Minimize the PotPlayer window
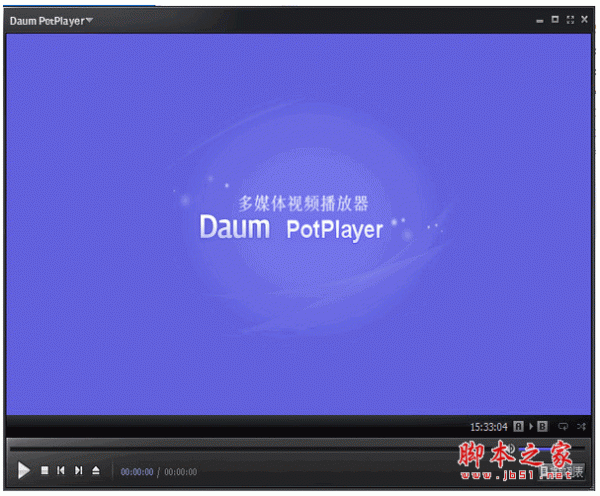This screenshot has width=600, height=496. click(x=540, y=21)
